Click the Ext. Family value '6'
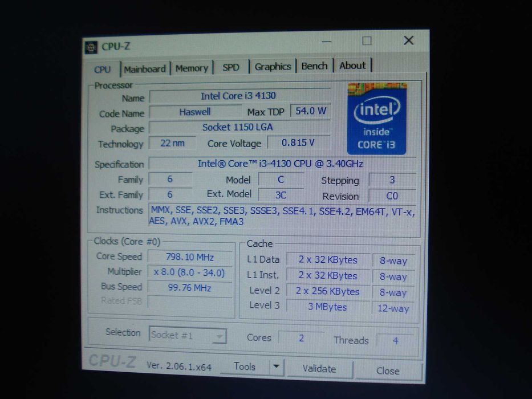 (170, 194)
